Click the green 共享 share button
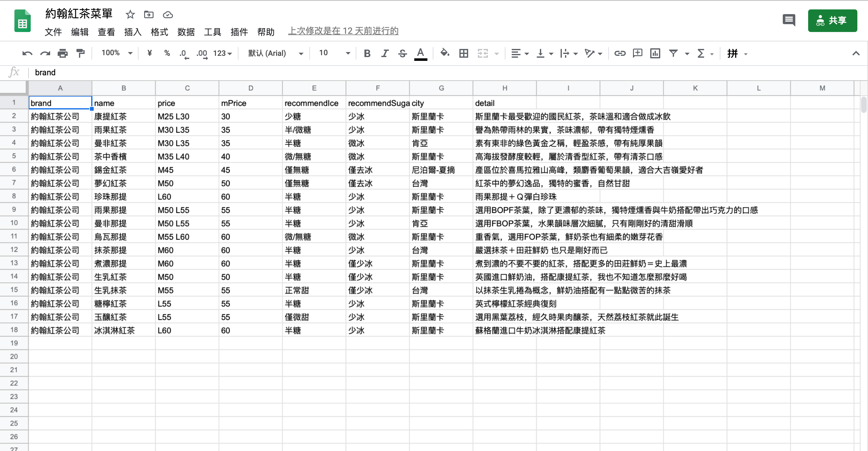The image size is (868, 451). tap(832, 21)
